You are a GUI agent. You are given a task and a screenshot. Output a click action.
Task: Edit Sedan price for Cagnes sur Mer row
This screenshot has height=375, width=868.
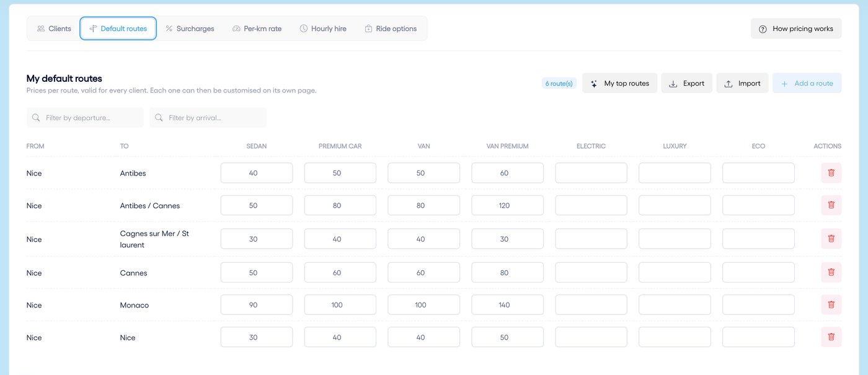click(x=257, y=239)
